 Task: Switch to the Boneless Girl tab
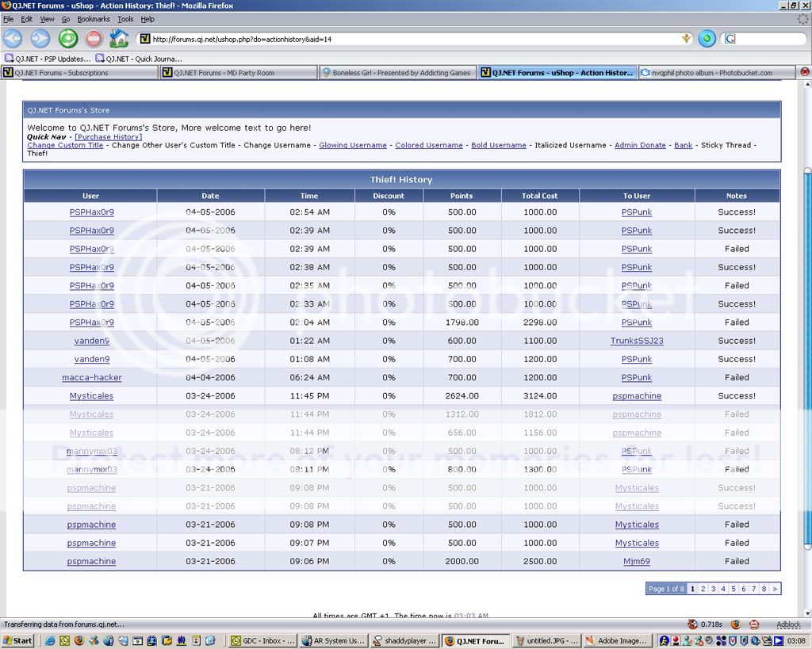coord(399,73)
